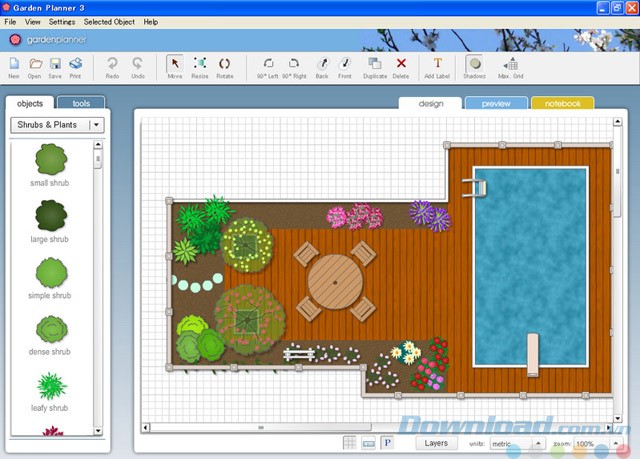Select the Resize tool
The width and height of the screenshot is (640, 459).
pos(200,67)
